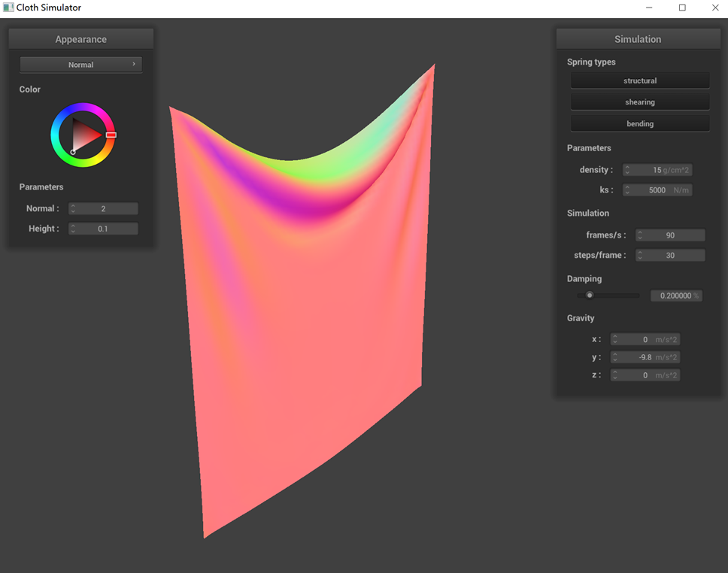Screen dimensions: 728x573
Task: Select the Gravity x value field
Action: click(x=645, y=340)
